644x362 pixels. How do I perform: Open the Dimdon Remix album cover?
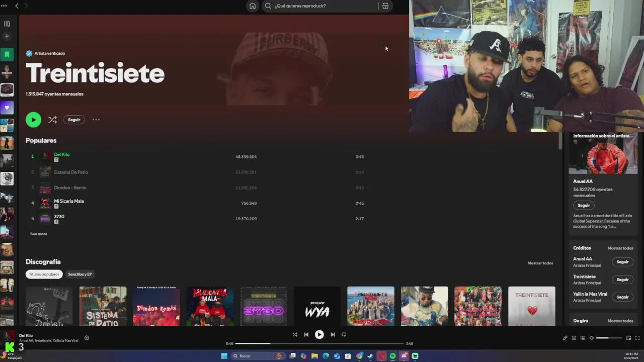(156, 306)
